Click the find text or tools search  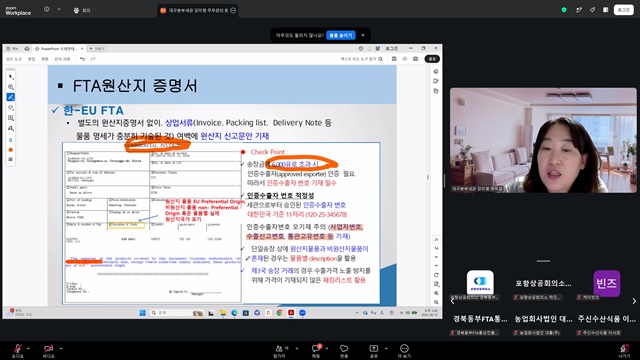pyautogui.click(x=362, y=59)
